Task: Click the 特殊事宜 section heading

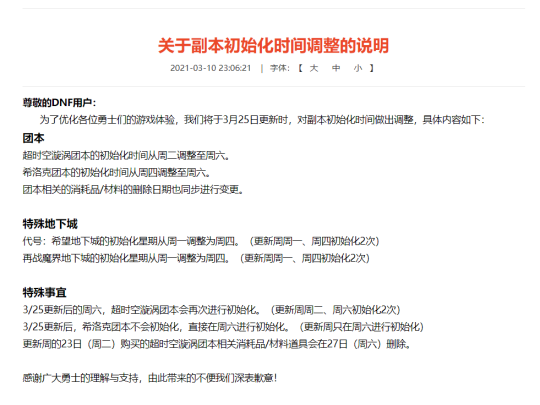Action: [44, 292]
